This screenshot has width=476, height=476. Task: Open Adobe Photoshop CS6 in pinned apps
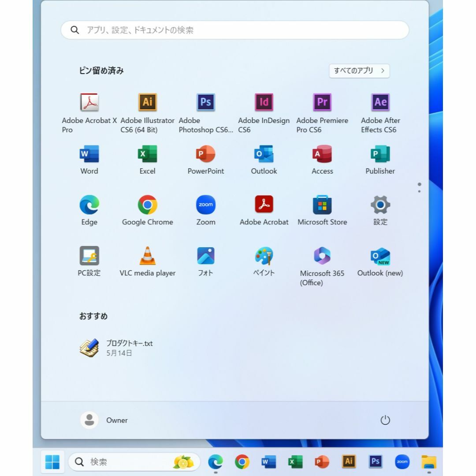(x=206, y=113)
